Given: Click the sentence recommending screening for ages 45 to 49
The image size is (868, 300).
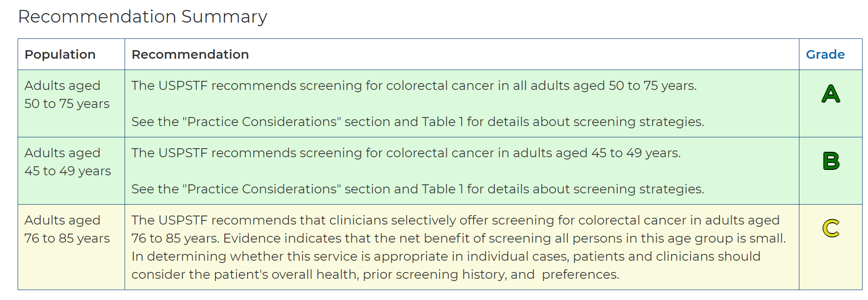Looking at the screenshot, I should (x=406, y=153).
